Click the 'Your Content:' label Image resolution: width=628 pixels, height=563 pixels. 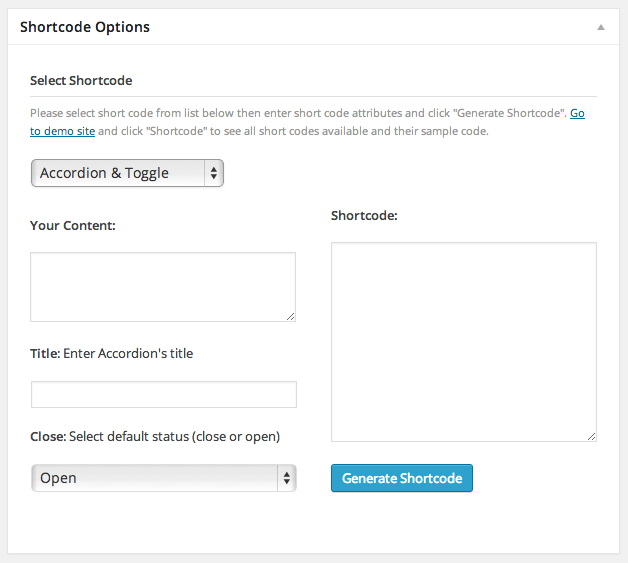coord(73,225)
